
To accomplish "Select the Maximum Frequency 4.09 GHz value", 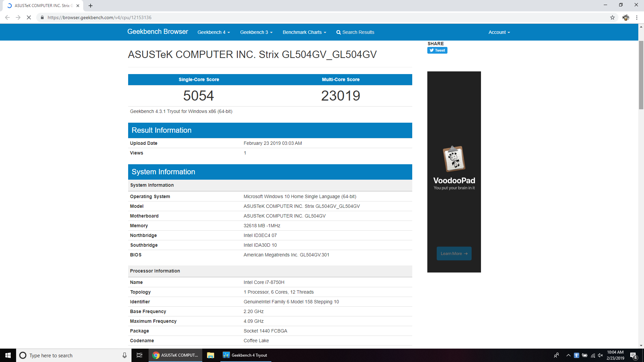I will pos(254,321).
